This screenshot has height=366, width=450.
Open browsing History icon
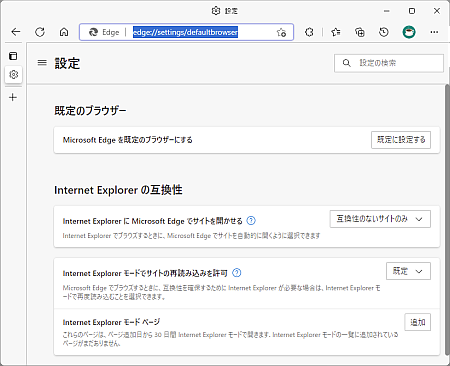coord(384,32)
